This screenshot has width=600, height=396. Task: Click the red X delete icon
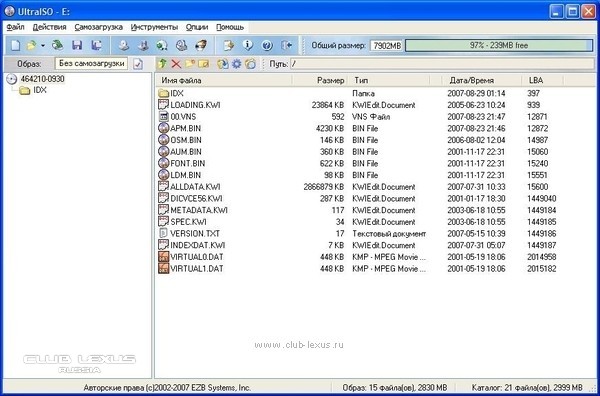[x=176, y=64]
